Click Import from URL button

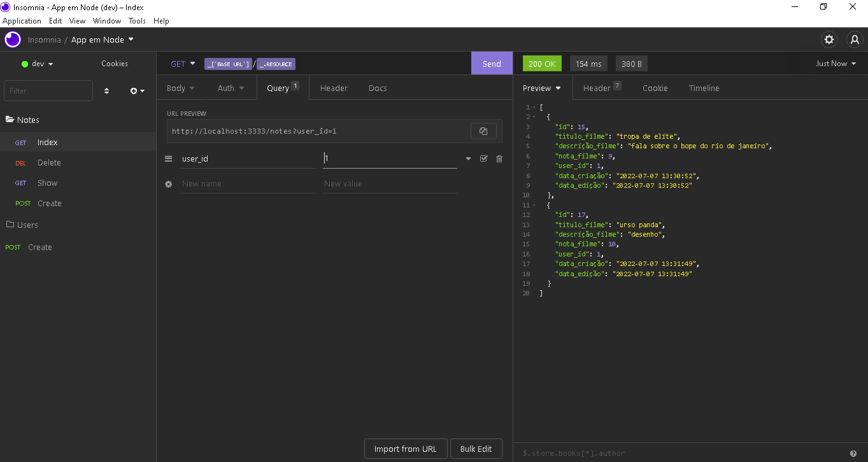click(x=406, y=449)
